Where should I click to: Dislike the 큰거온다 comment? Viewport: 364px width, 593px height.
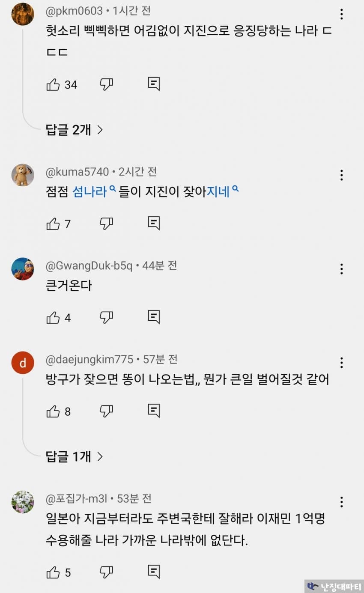click(106, 317)
